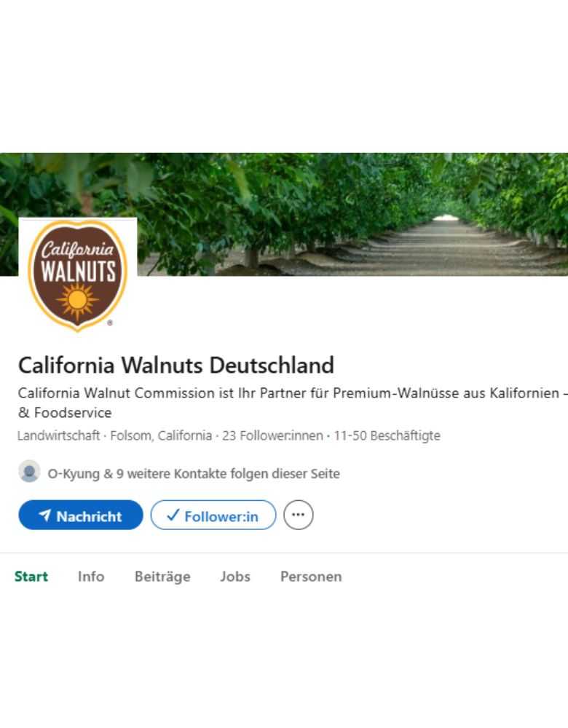Click the California Walnuts Deutschland heading
This screenshot has height=728, width=568.
coord(176,365)
